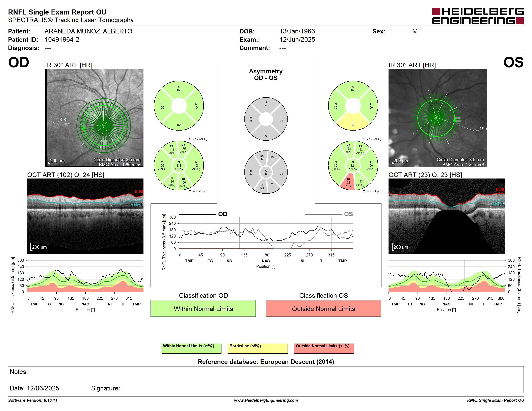
Task: Select the OD NS 175 sector
Action: [x=183, y=149]
